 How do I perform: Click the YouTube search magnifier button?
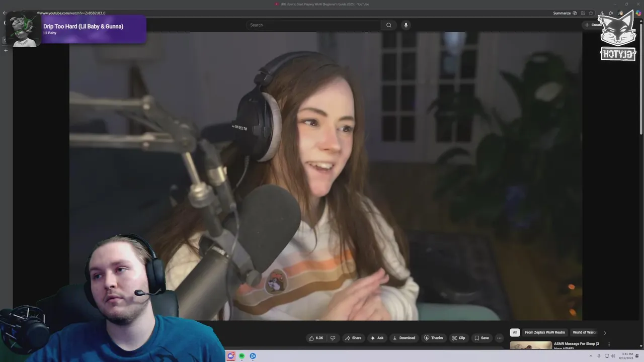pos(388,25)
